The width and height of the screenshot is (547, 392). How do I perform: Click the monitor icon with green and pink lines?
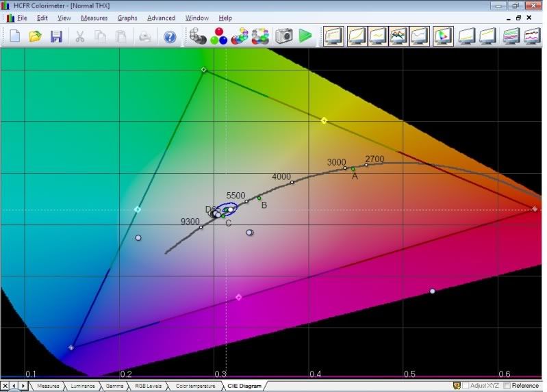pos(511,36)
